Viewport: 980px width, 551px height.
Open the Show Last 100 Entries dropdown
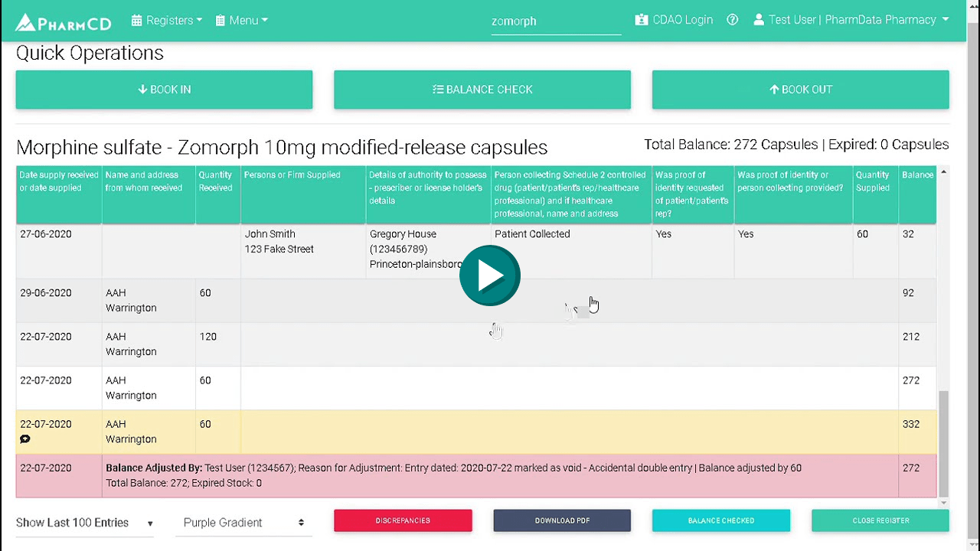[85, 523]
